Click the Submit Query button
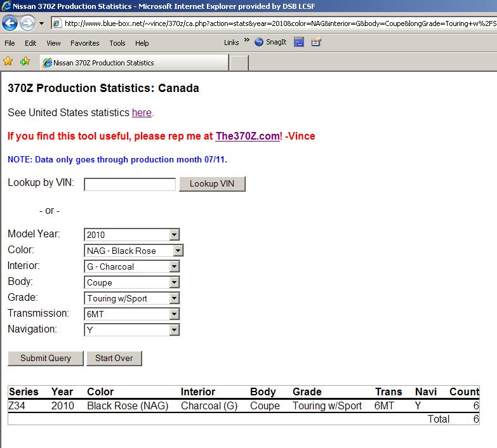The image size is (497, 448). pyautogui.click(x=46, y=359)
